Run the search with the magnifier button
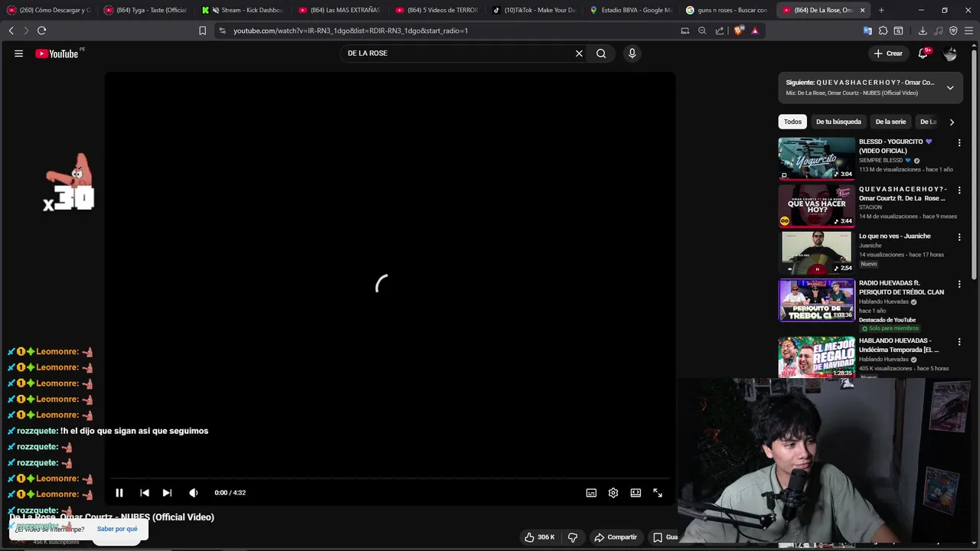The image size is (980, 551). [x=601, y=54]
